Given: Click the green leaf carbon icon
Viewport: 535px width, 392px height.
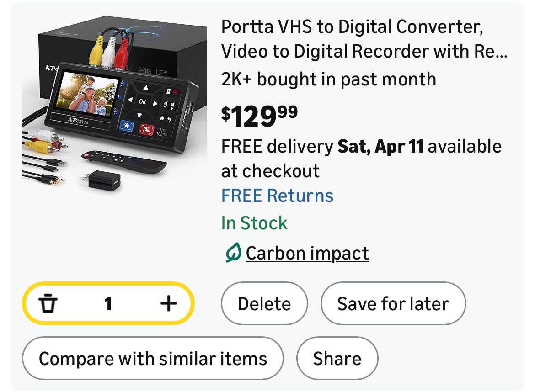Looking at the screenshot, I should (x=233, y=253).
